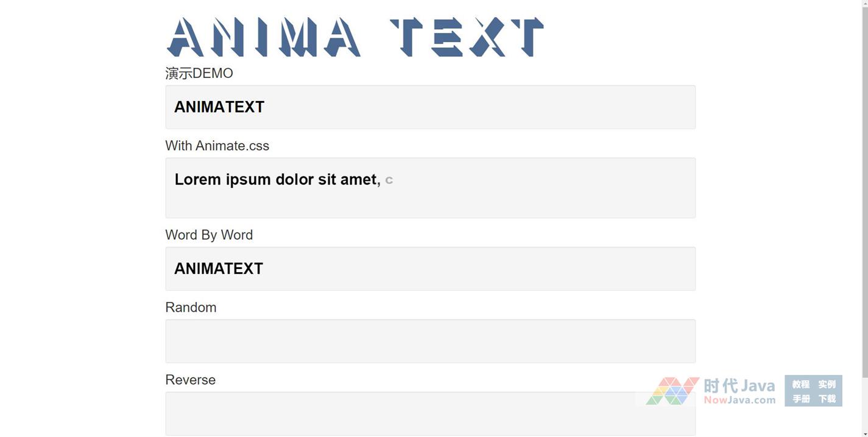
Task: Click the Word By Word demo box
Action: click(430, 268)
